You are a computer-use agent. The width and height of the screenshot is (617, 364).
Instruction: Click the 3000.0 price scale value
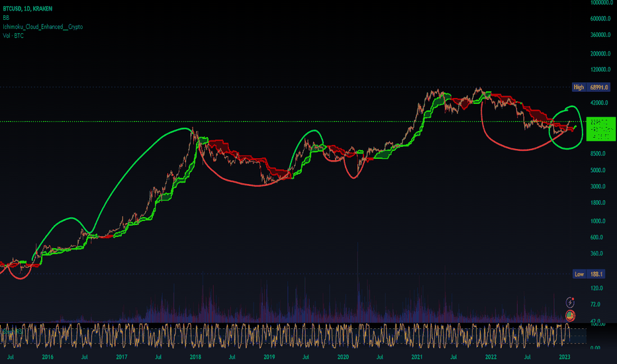point(598,187)
